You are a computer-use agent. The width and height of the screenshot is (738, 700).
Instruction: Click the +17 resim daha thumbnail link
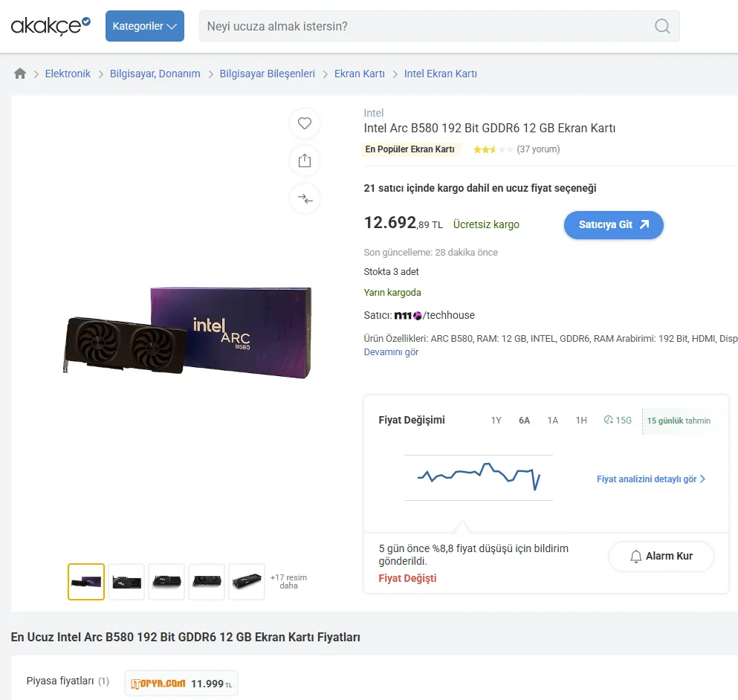[x=288, y=581]
